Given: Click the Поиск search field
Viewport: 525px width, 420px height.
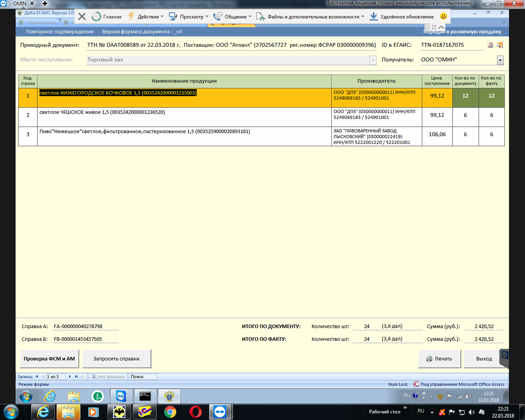Looking at the screenshot, I should click(143, 377).
